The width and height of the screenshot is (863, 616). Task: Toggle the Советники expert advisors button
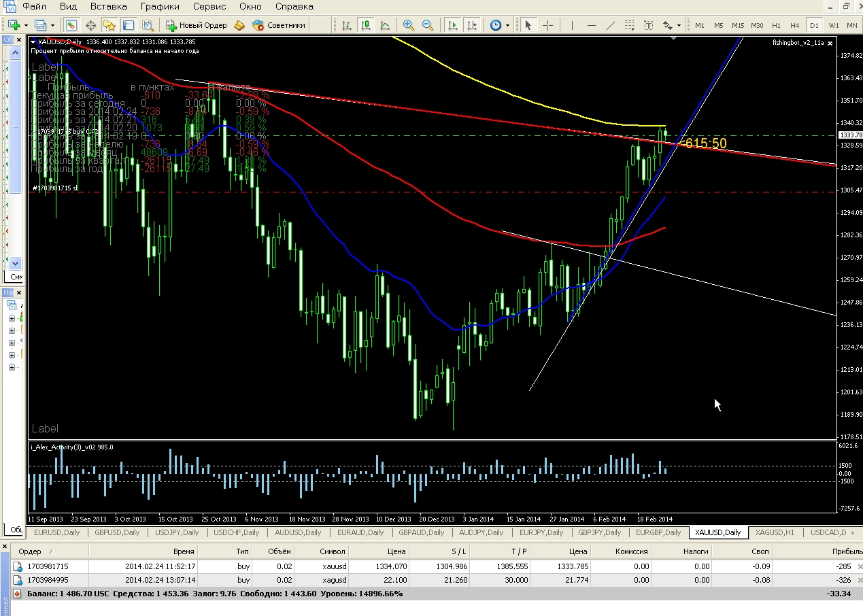279,25
